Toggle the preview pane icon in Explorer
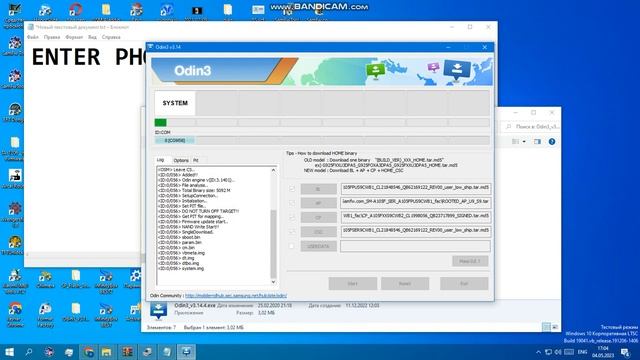The width and height of the screenshot is (640, 360). [x=537, y=142]
